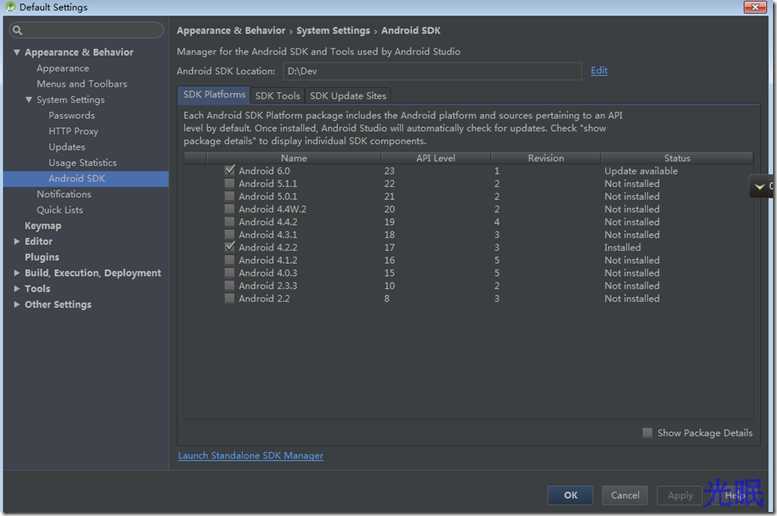Check the Android 5.1.1 platform checkbox
Viewport: 777px width, 516px height.
[229, 183]
